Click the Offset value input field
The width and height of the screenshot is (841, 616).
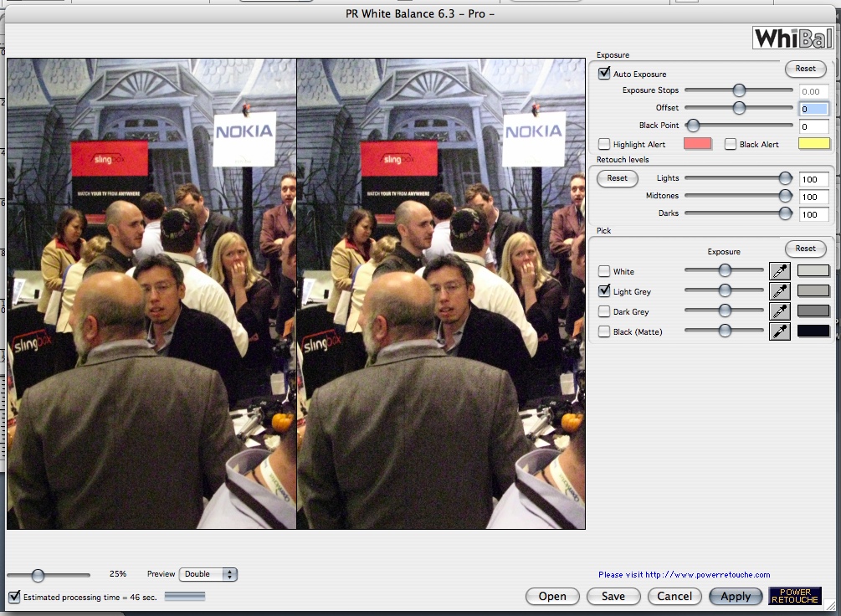click(x=813, y=109)
